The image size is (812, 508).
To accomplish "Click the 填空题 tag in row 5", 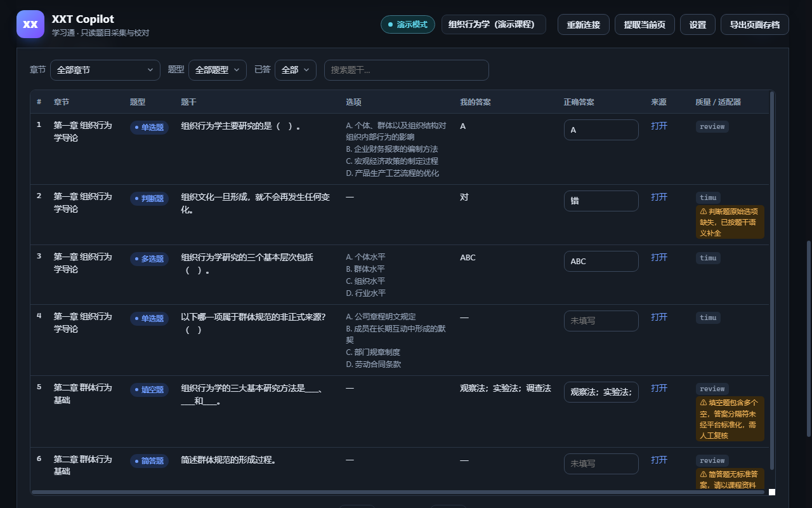I will click(149, 390).
